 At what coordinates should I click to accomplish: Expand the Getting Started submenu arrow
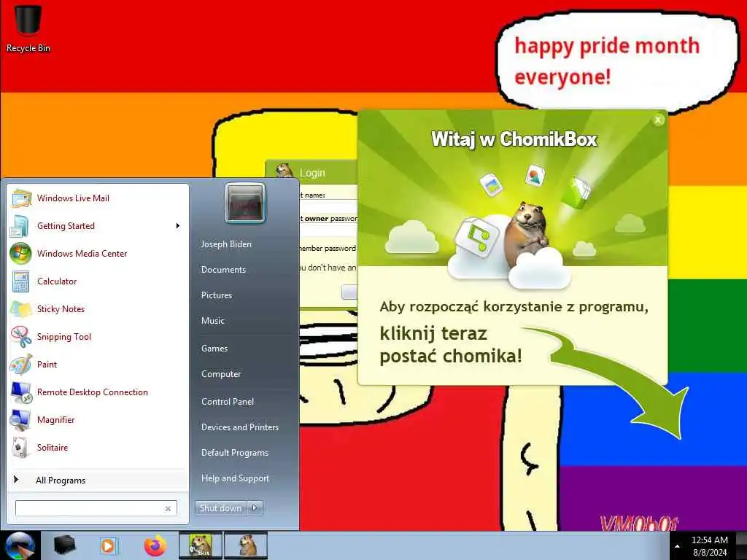click(x=178, y=226)
